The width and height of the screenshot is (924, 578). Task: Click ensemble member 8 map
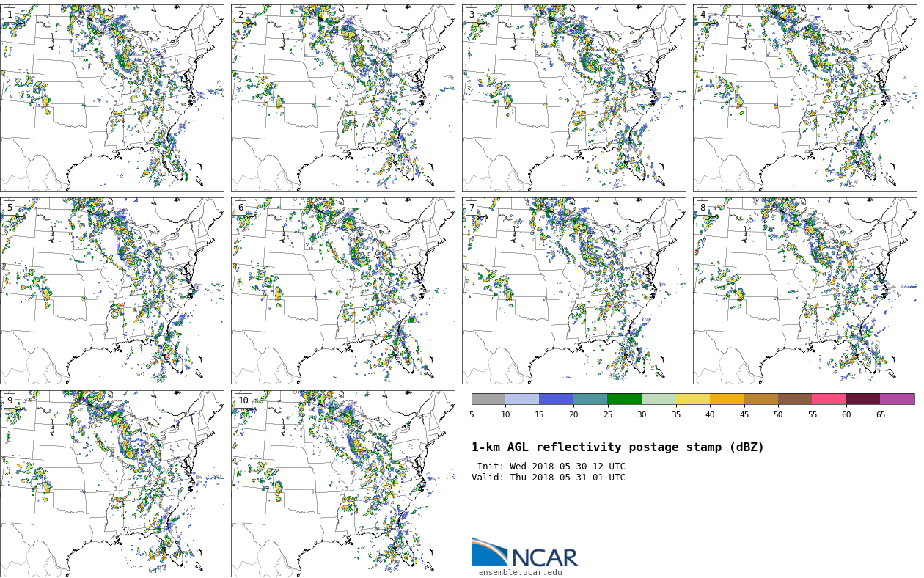coord(804,290)
